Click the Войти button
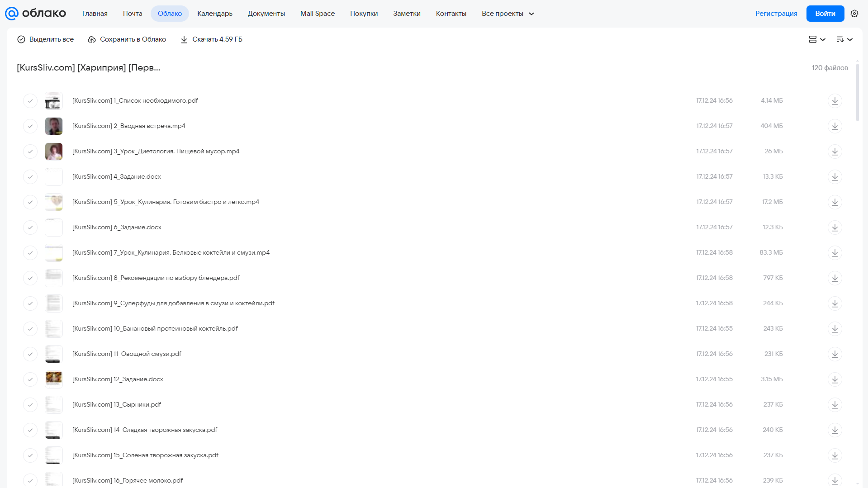 [x=825, y=14]
